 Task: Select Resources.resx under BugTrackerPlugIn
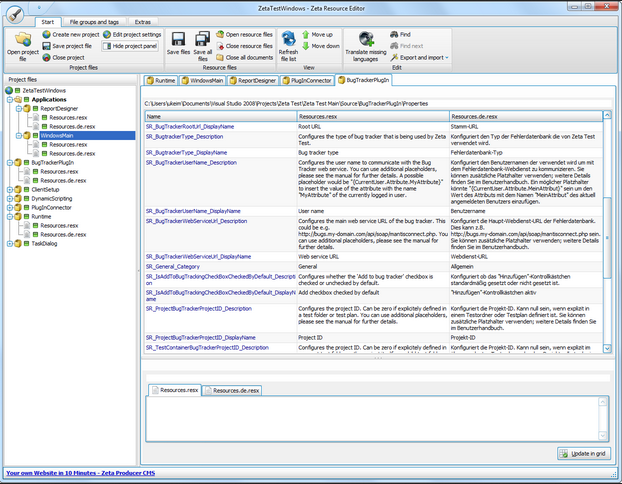tap(59, 172)
